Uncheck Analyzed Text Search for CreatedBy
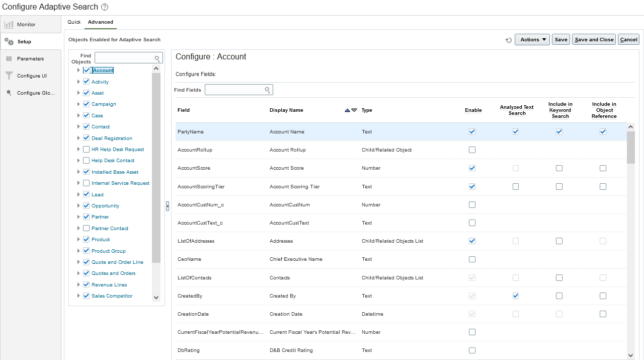This screenshot has height=360, width=644. tap(516, 296)
